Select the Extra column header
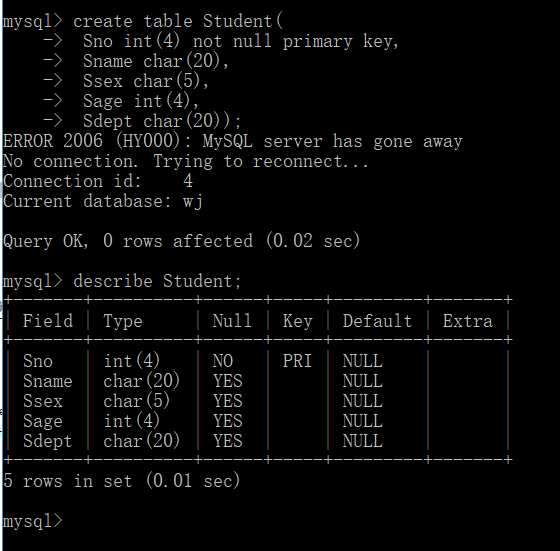Viewport: 560px width, 551px height. tap(468, 321)
